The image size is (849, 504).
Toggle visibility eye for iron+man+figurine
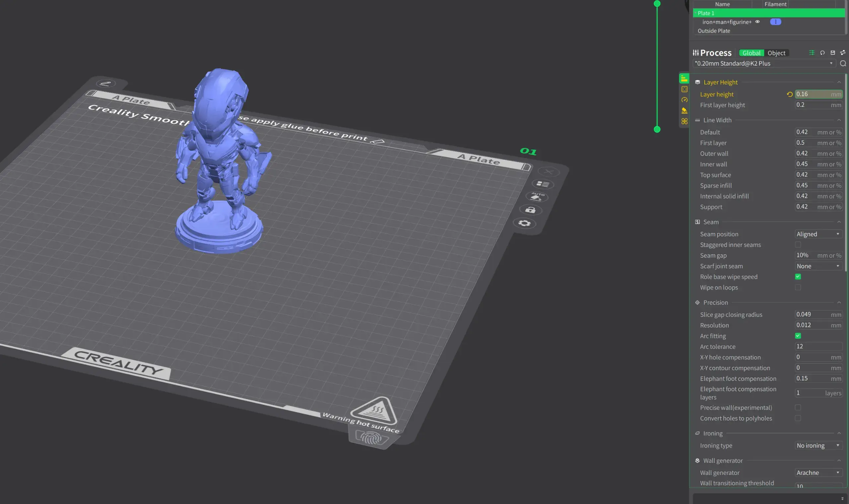[x=757, y=22]
